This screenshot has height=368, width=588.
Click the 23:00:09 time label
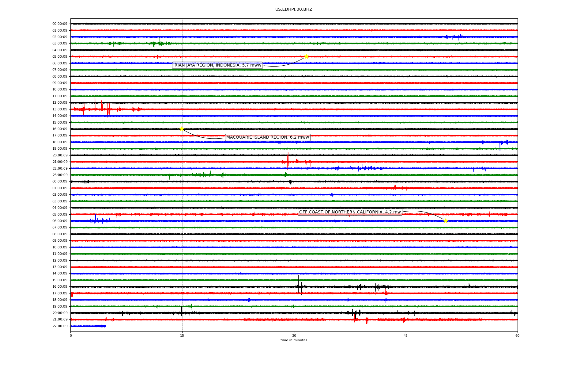(x=60, y=175)
